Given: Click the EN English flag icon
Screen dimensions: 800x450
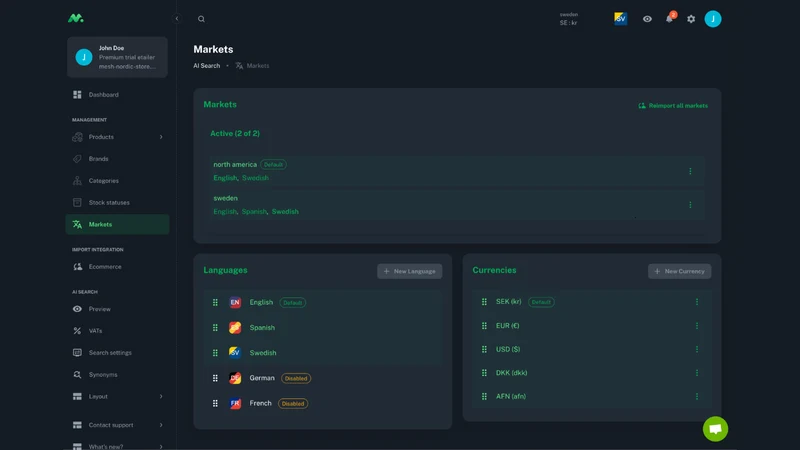Looking at the screenshot, I should [x=235, y=303].
